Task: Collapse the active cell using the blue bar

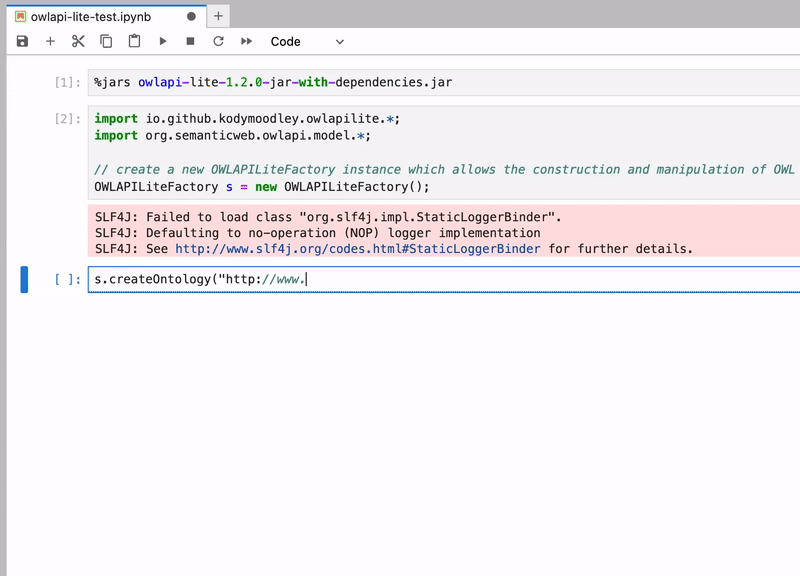Action: (x=25, y=280)
